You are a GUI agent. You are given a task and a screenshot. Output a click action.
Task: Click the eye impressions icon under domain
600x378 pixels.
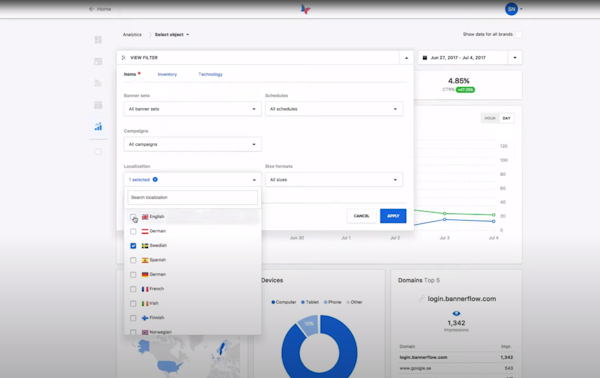tap(456, 313)
